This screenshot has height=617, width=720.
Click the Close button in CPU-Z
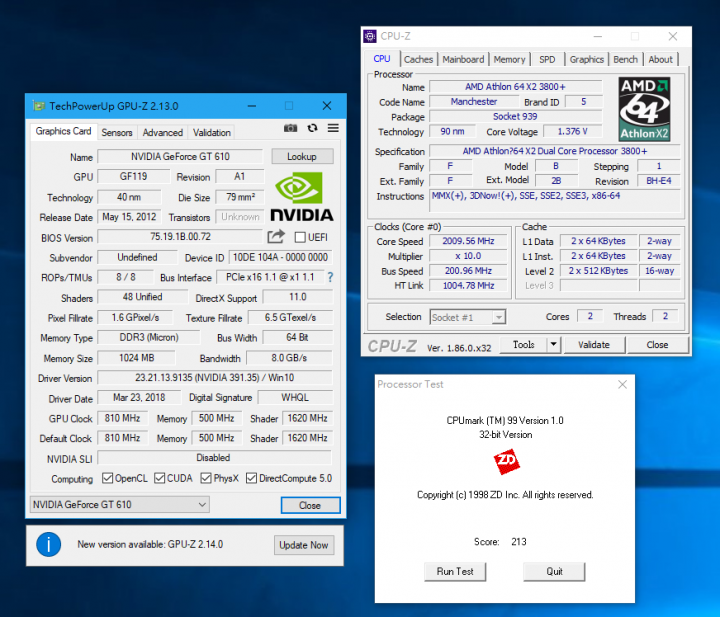click(657, 344)
